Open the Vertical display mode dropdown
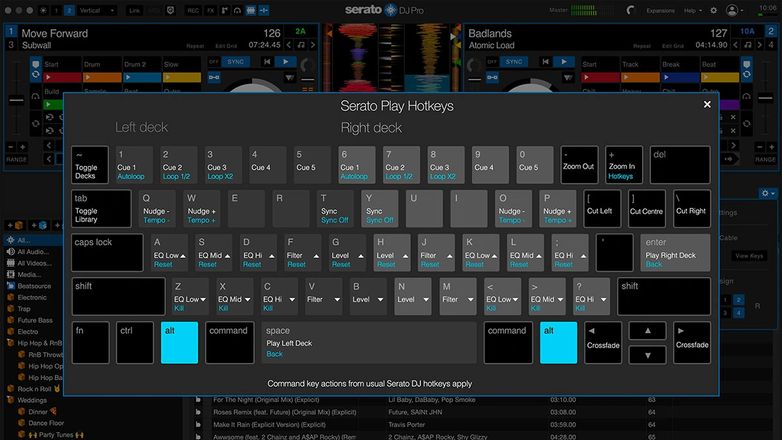 click(x=96, y=10)
